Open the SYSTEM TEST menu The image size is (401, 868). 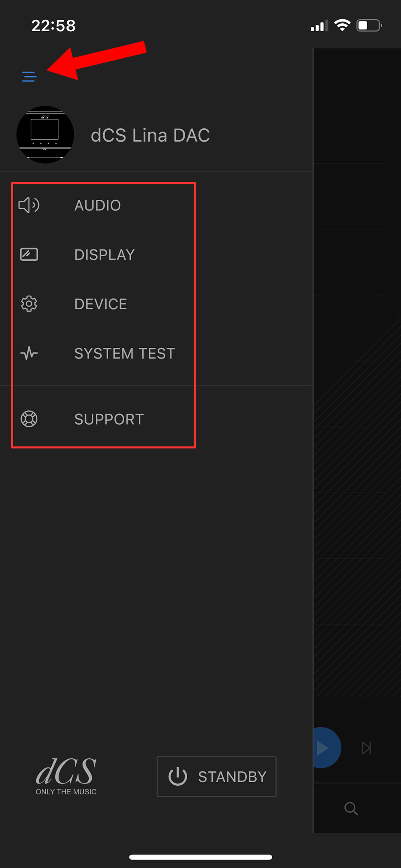point(125,353)
